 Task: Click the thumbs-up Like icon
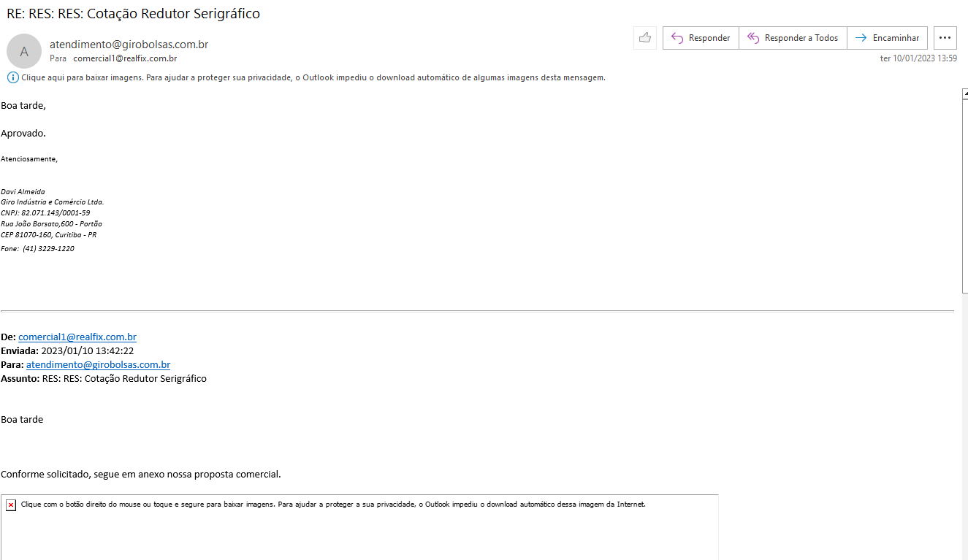tap(644, 38)
